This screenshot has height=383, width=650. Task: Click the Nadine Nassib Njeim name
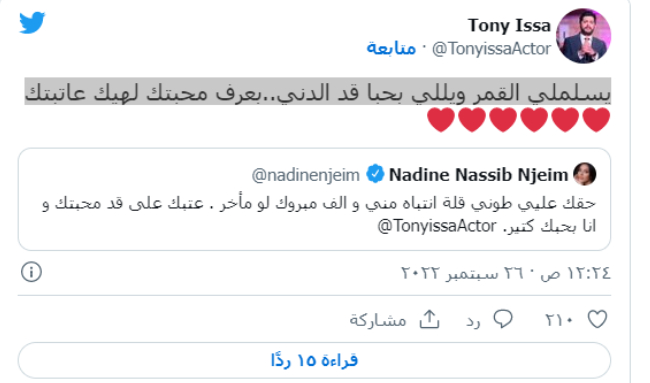[478, 175]
